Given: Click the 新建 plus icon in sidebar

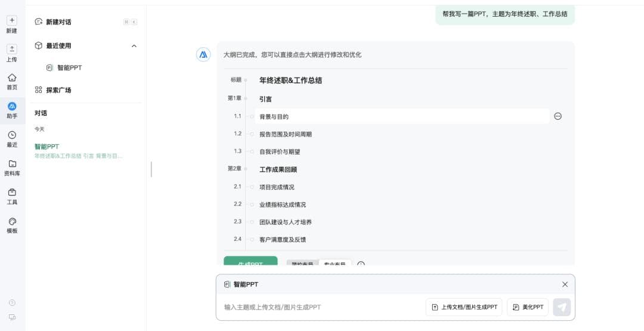Looking at the screenshot, I should [x=12, y=20].
